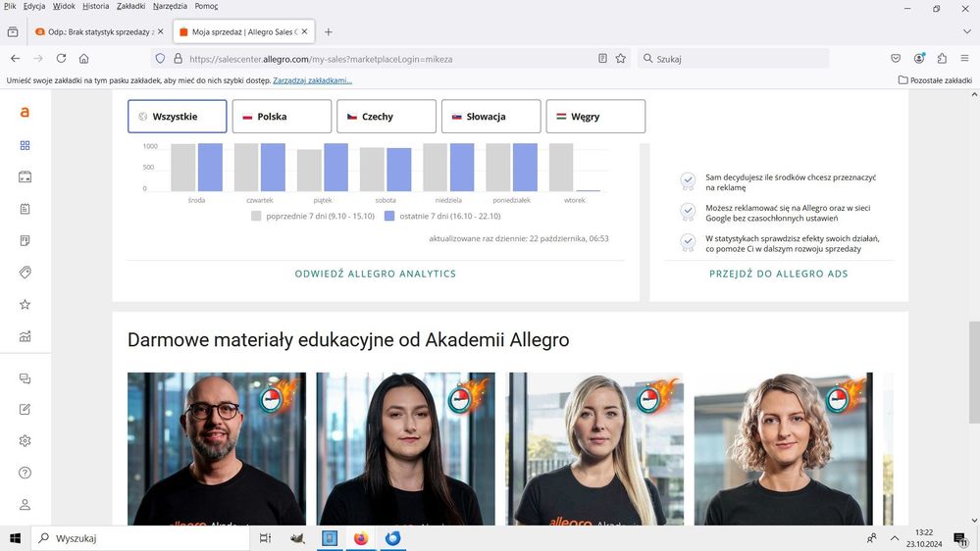Reload the current page
This screenshot has width=980, height=551.
[61, 59]
